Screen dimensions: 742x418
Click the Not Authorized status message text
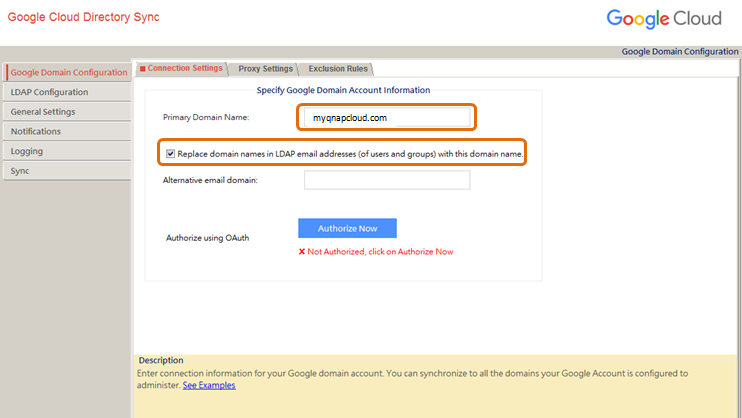[380, 251]
